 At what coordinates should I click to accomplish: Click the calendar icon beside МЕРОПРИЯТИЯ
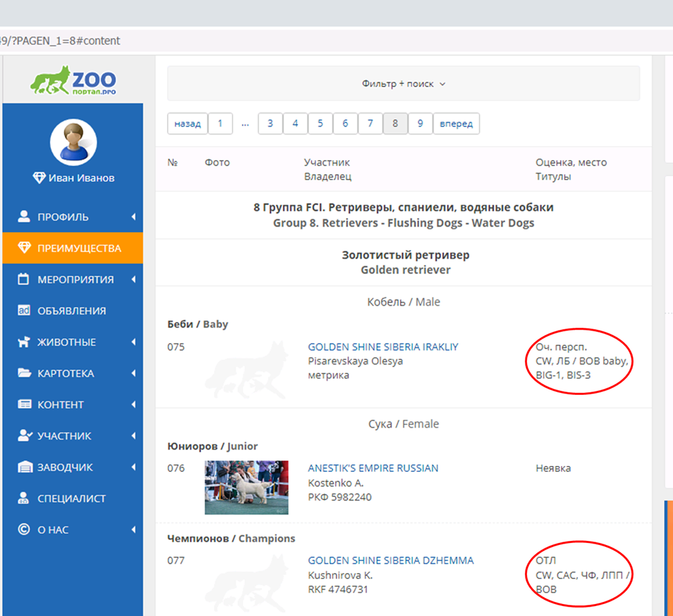[x=24, y=280]
